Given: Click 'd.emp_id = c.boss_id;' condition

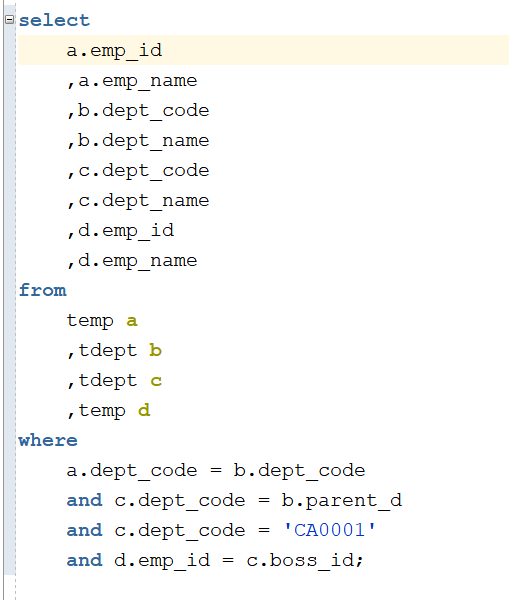Looking at the screenshot, I should (238, 561).
